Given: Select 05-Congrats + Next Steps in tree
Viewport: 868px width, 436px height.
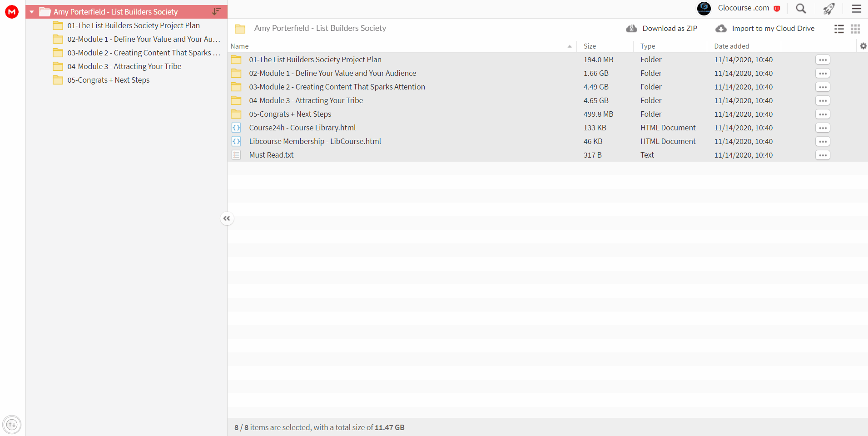Looking at the screenshot, I should [x=109, y=80].
